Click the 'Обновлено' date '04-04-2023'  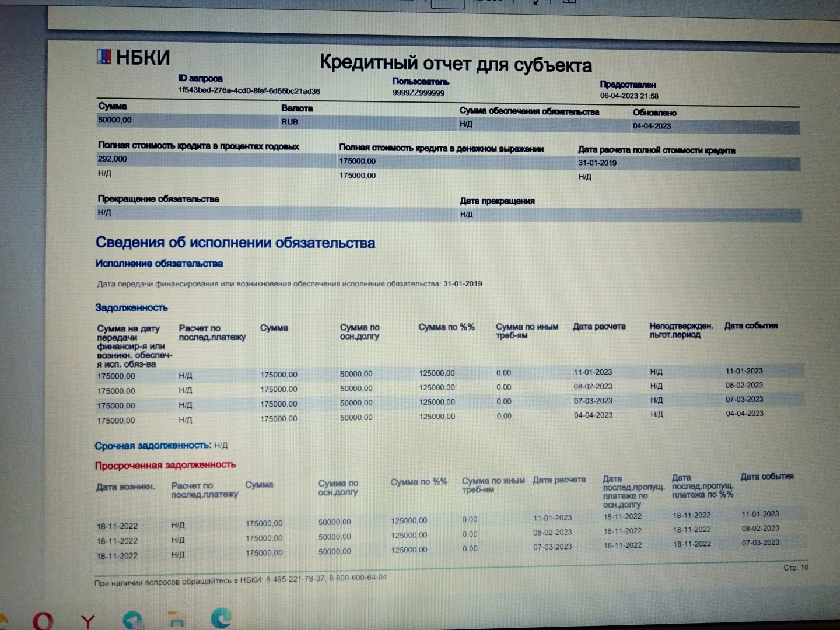pyautogui.click(x=652, y=126)
